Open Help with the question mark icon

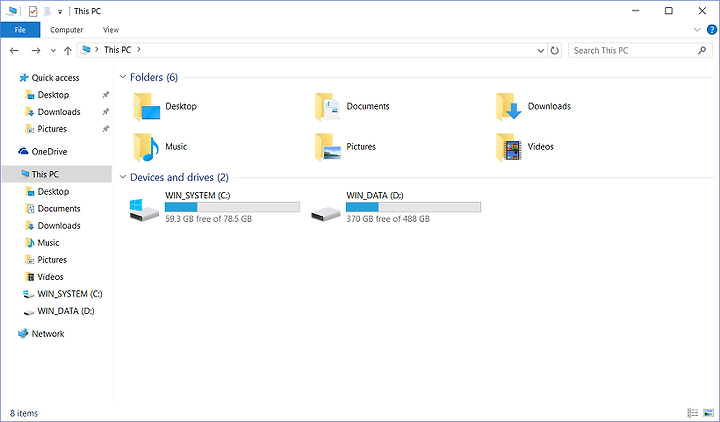point(712,30)
